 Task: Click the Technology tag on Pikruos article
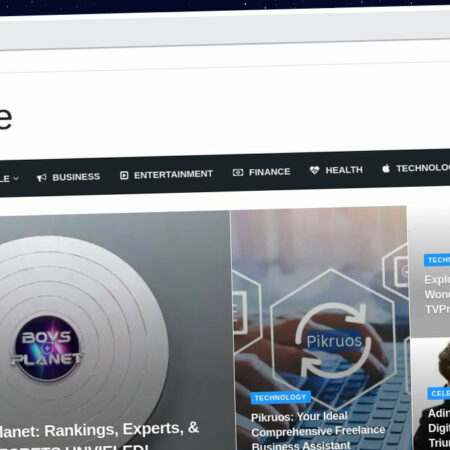click(x=280, y=397)
